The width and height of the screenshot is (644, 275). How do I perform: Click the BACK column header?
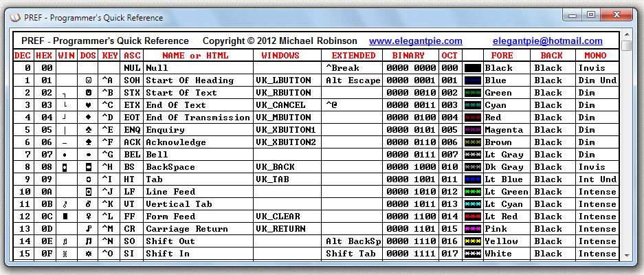[x=553, y=56]
